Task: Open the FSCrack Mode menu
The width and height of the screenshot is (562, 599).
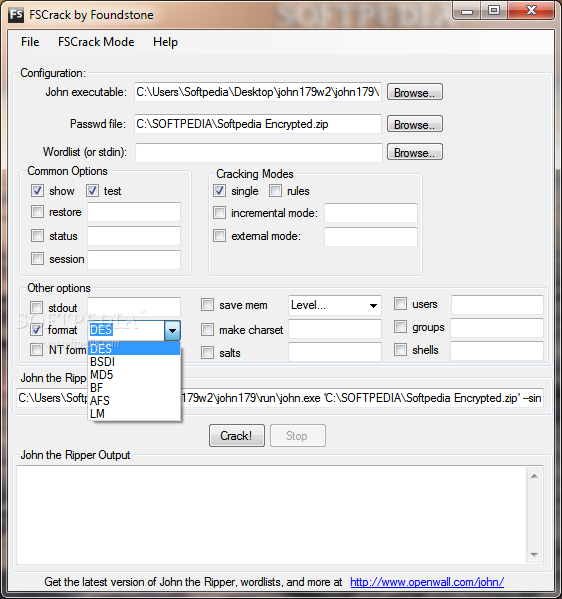Action: pyautogui.click(x=96, y=42)
